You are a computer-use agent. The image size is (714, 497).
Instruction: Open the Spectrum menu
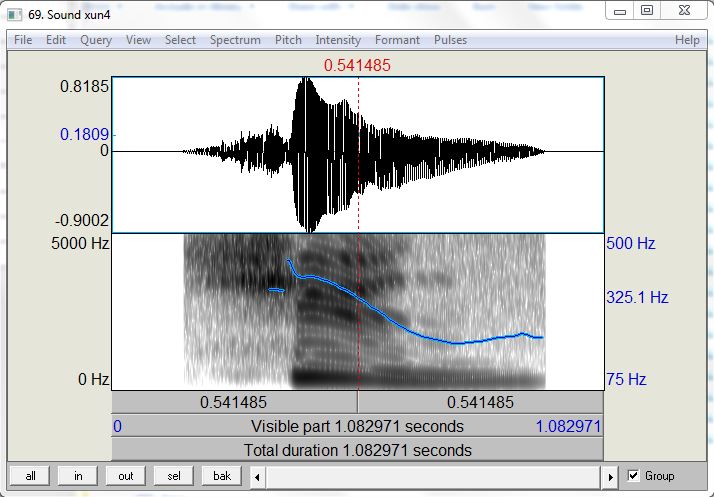tap(235, 40)
